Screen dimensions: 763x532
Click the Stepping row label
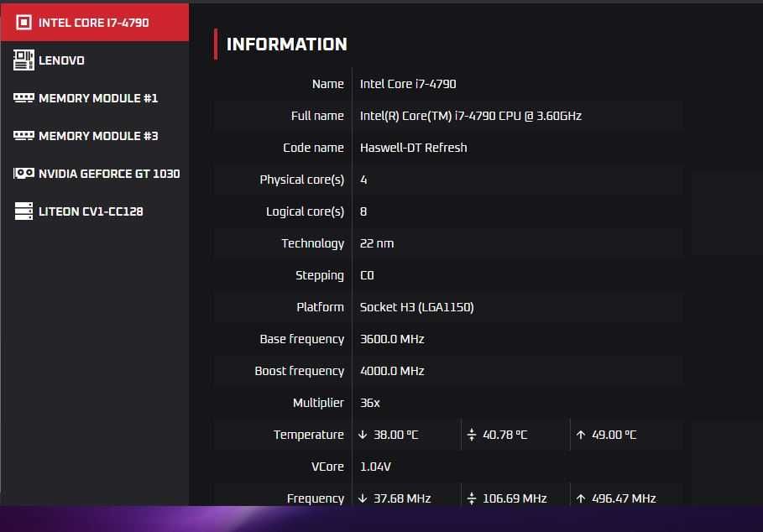pos(320,275)
